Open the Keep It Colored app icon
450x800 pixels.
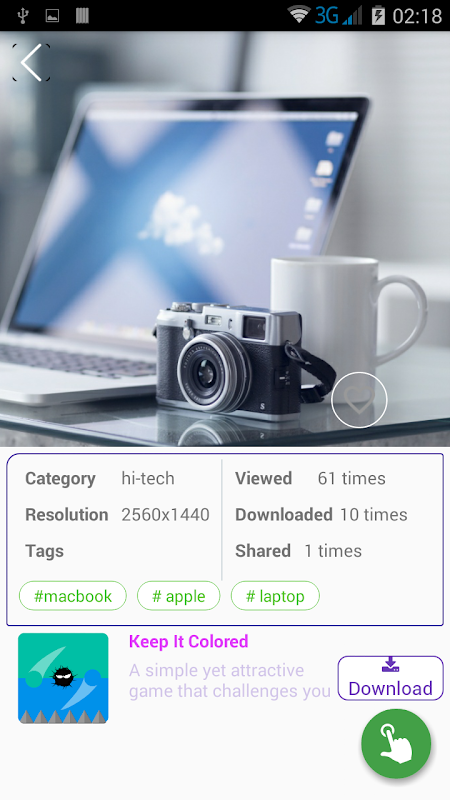coord(63,678)
